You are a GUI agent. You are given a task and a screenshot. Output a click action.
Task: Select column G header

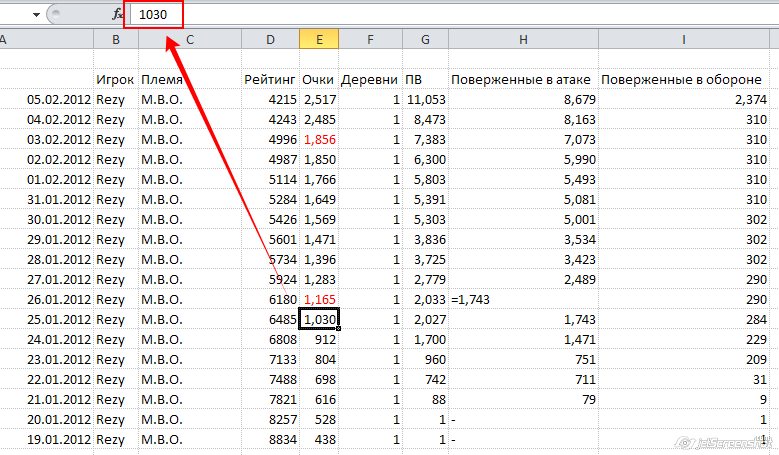pos(425,39)
